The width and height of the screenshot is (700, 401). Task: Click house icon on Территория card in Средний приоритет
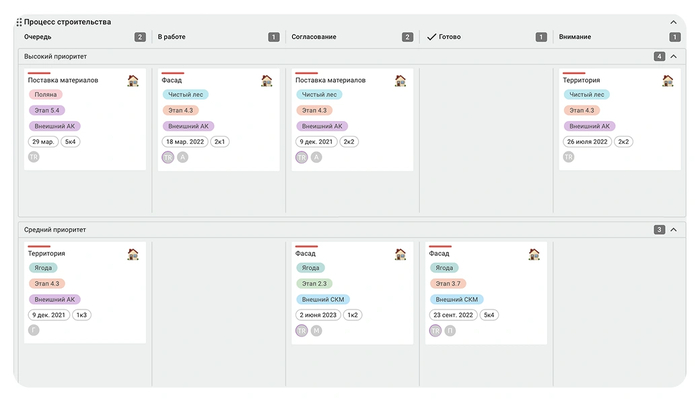coord(133,254)
